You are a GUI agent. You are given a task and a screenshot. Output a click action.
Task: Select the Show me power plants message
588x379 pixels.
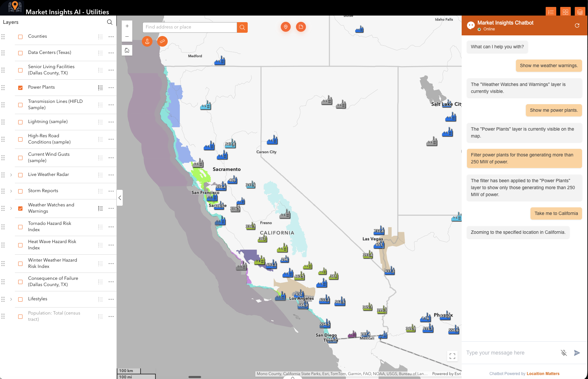coord(554,110)
